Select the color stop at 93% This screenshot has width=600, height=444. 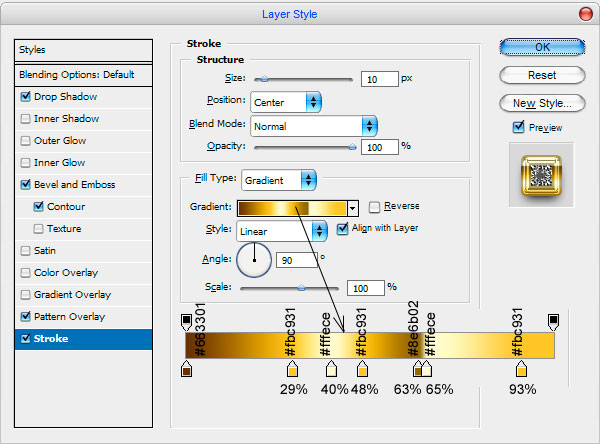click(x=522, y=369)
